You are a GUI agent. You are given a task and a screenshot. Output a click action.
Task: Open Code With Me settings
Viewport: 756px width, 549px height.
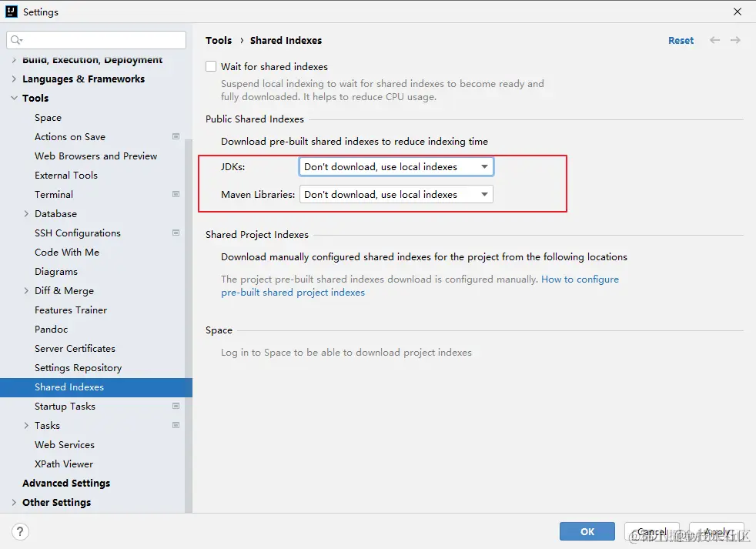click(x=67, y=253)
